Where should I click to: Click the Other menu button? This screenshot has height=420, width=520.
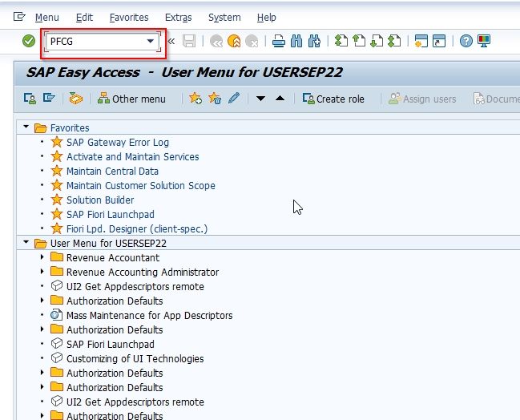pyautogui.click(x=131, y=99)
